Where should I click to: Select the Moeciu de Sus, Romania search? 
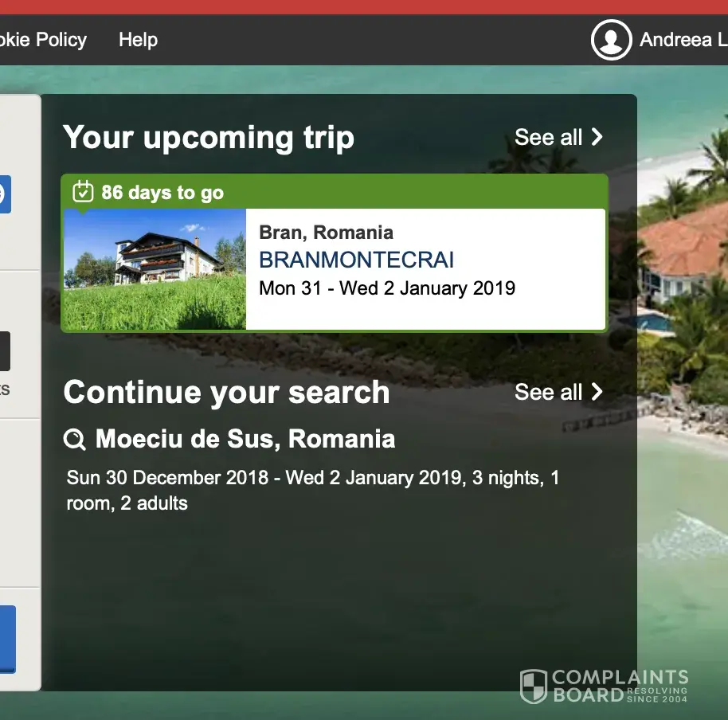245,439
